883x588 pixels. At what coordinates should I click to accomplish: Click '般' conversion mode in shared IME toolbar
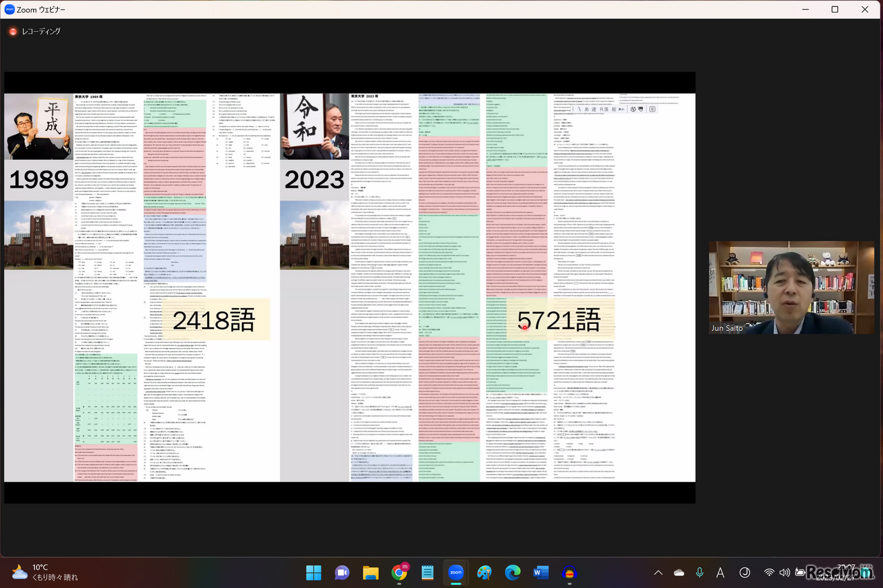pos(614,109)
